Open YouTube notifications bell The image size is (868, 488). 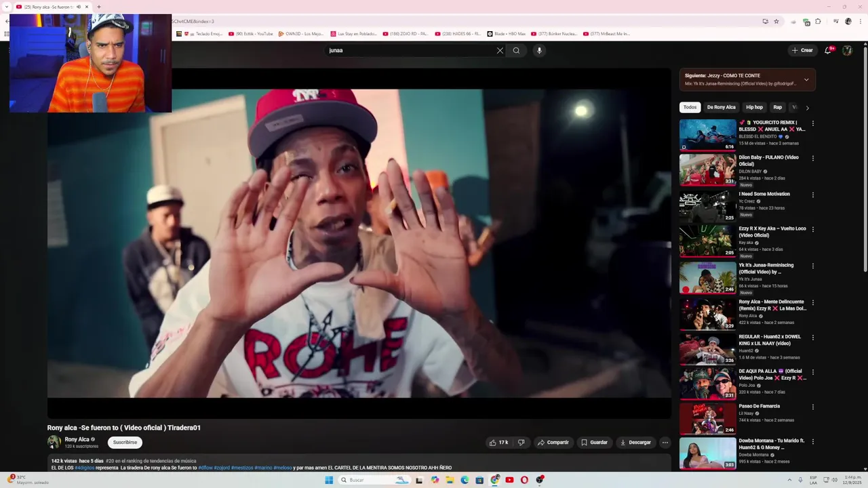828,50
